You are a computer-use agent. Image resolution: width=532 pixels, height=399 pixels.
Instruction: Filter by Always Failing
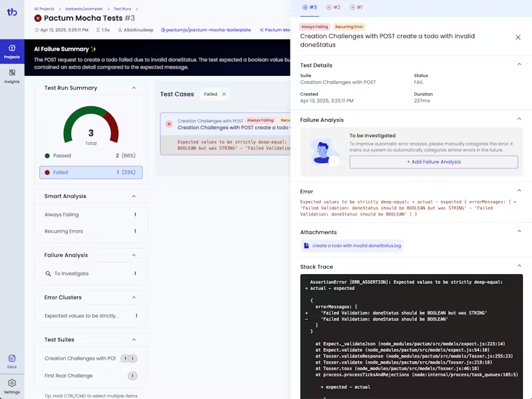pyautogui.click(x=90, y=215)
